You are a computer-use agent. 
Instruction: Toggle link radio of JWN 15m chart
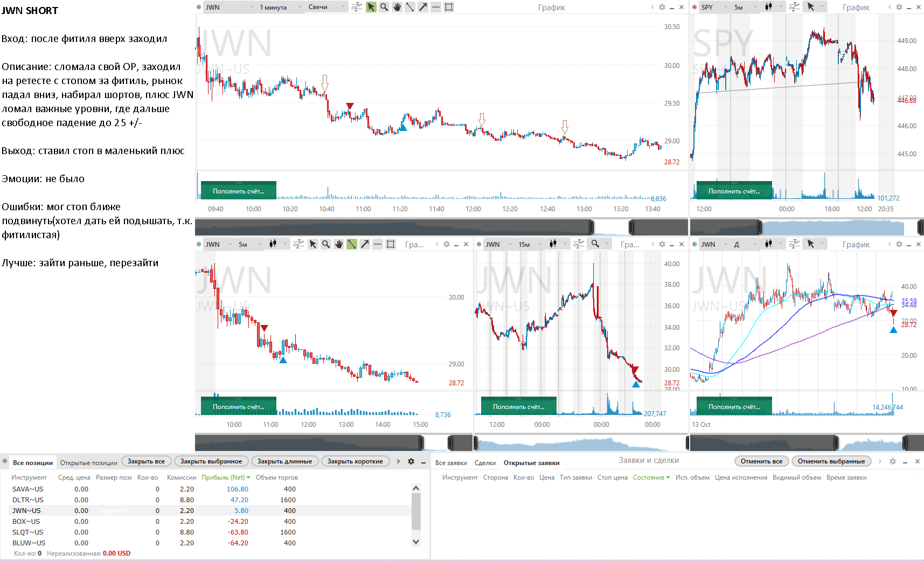click(479, 244)
